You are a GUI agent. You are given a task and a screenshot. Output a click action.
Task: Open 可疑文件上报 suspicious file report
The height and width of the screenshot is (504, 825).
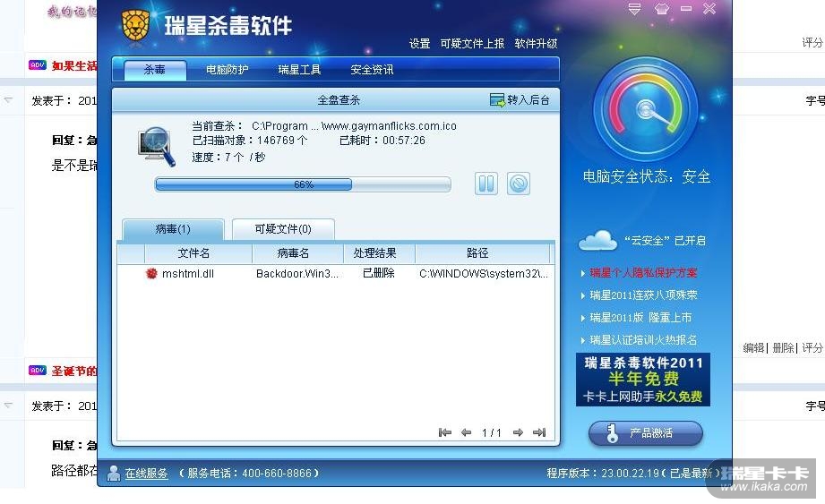[472, 44]
